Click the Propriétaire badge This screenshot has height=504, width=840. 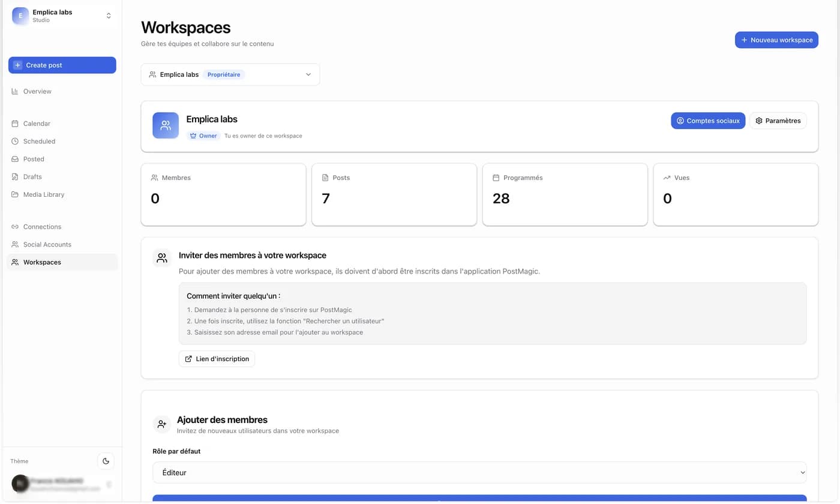coord(224,74)
